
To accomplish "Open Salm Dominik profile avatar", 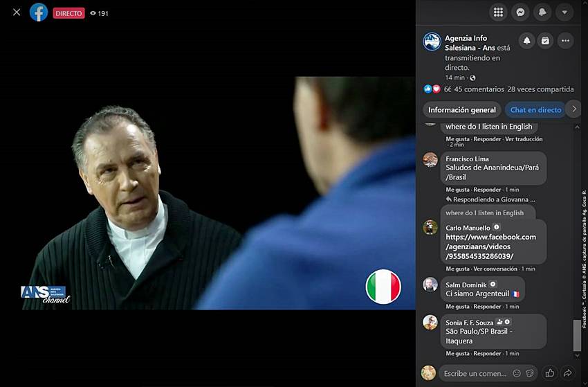I will [x=430, y=284].
